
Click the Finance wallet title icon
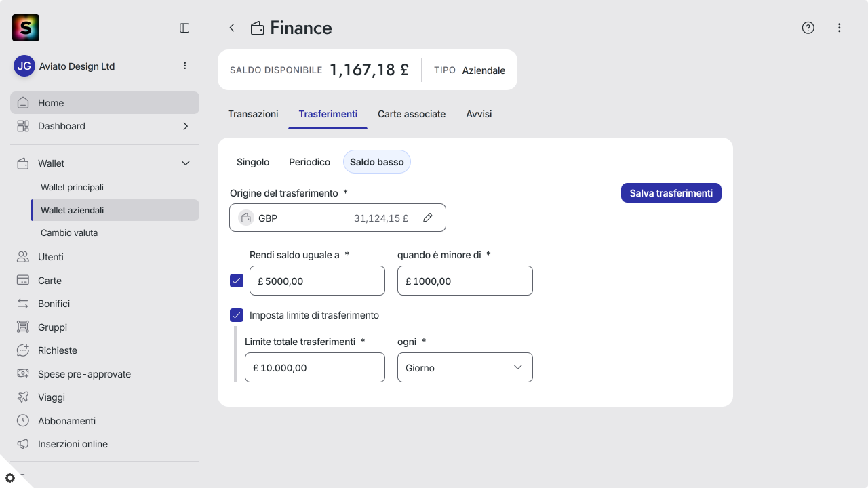pyautogui.click(x=258, y=28)
